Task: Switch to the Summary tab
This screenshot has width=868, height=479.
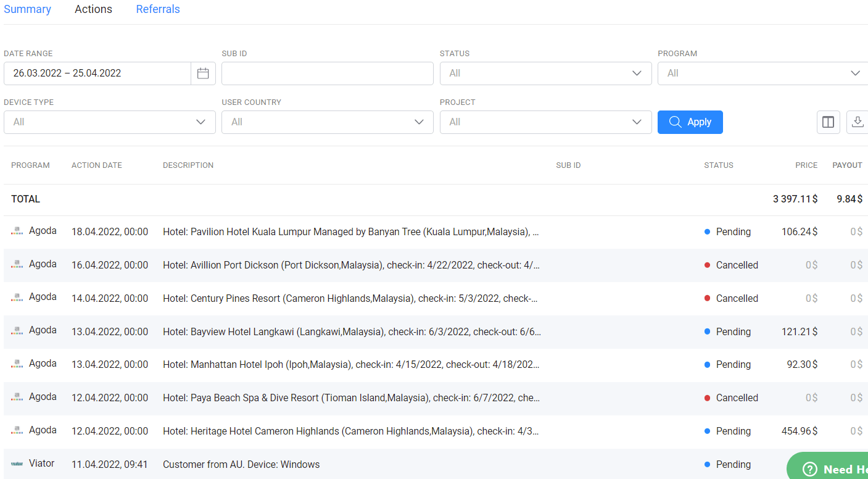Action: click(27, 9)
